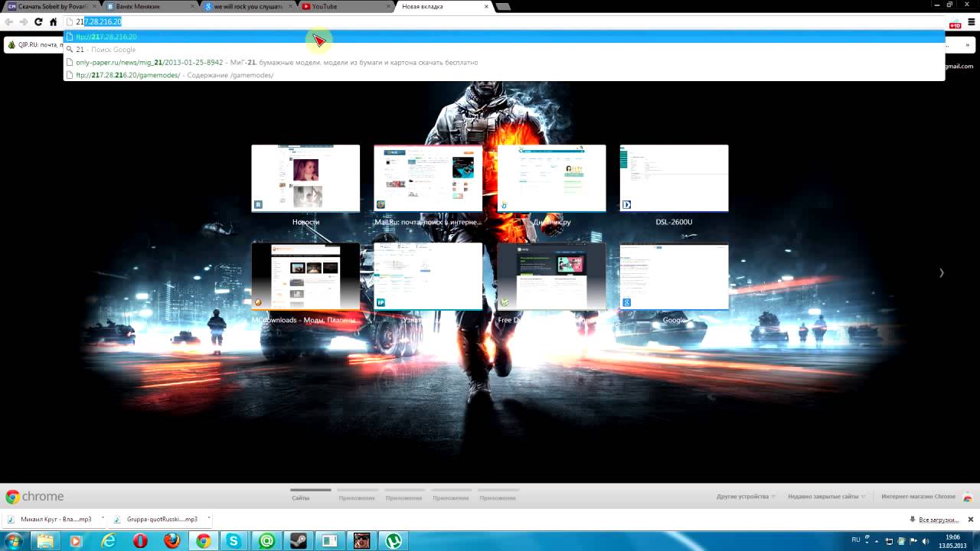Open Steam from taskbar
The image size is (980, 551).
pos(297,541)
